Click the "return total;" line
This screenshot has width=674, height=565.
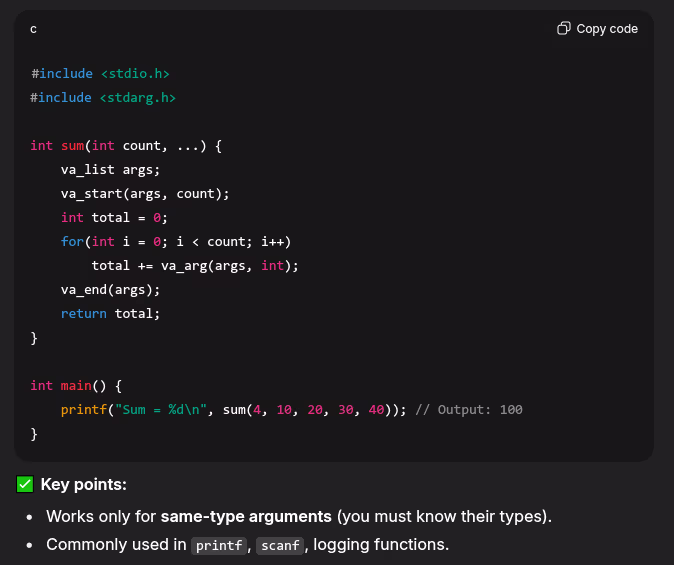(x=110, y=314)
